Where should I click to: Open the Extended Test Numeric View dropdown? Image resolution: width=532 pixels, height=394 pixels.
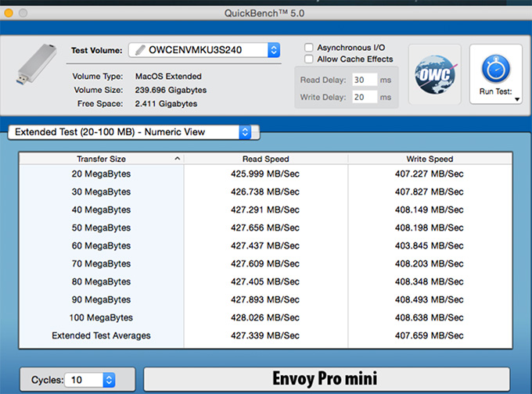[134, 132]
